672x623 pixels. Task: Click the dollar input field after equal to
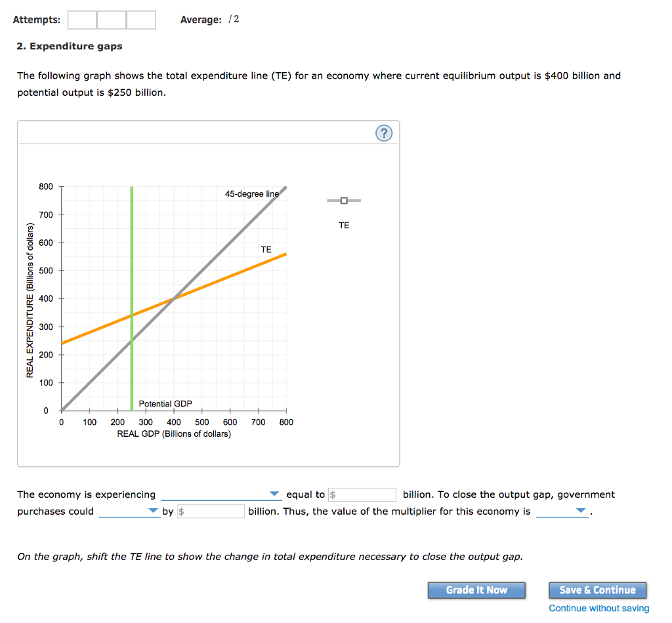point(362,494)
